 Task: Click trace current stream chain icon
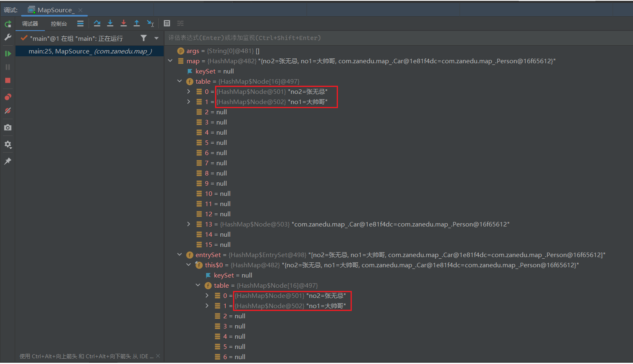tap(180, 23)
